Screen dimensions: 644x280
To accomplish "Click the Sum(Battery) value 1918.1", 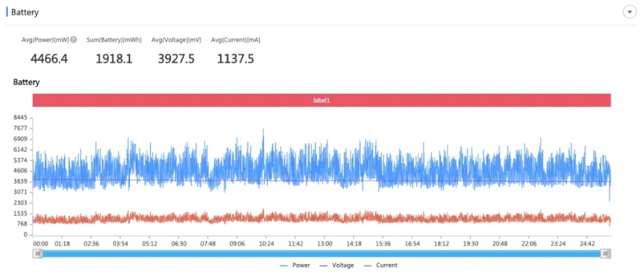I will click(113, 59).
